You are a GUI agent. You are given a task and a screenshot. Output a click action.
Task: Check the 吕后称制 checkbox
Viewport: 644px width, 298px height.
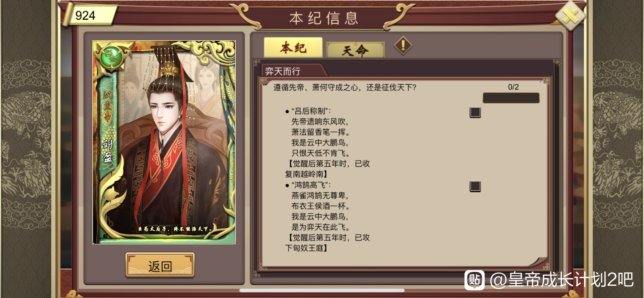point(475,112)
